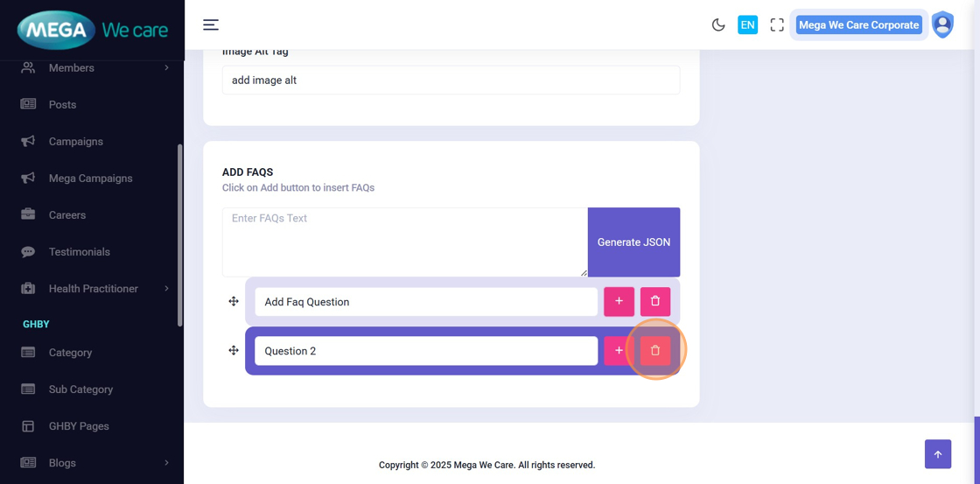Go to Testimonials page
Viewport: 980px width, 484px height.
pyautogui.click(x=79, y=251)
